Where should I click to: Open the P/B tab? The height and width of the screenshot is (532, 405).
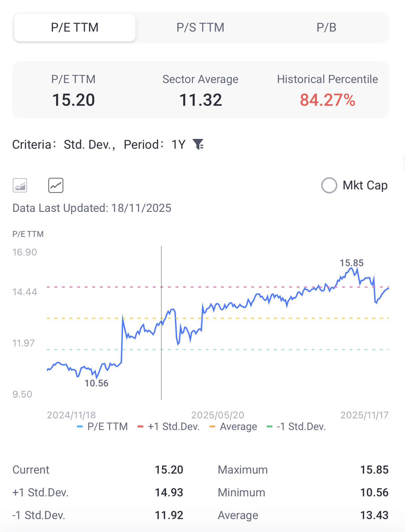pos(326,28)
